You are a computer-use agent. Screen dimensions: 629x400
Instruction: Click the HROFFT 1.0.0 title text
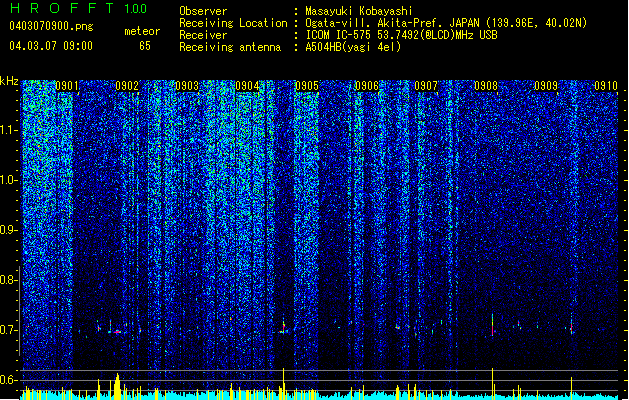[x=79, y=8]
